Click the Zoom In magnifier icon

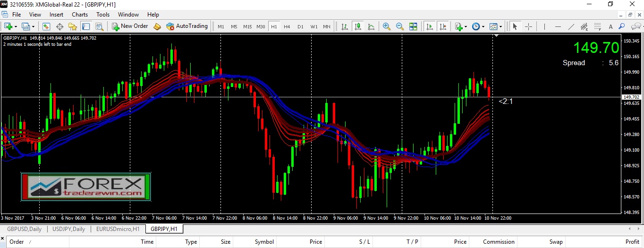click(x=387, y=26)
